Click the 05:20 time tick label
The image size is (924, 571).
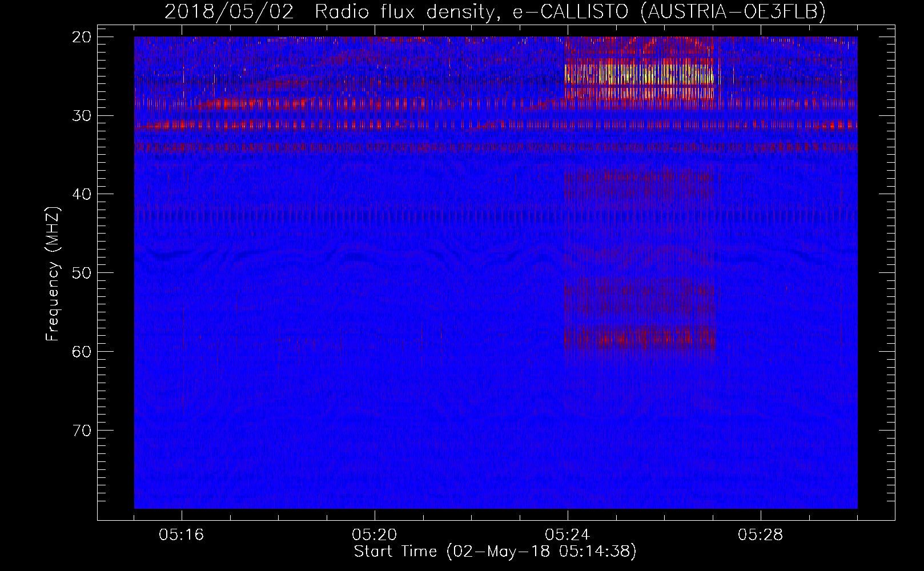pos(375,535)
